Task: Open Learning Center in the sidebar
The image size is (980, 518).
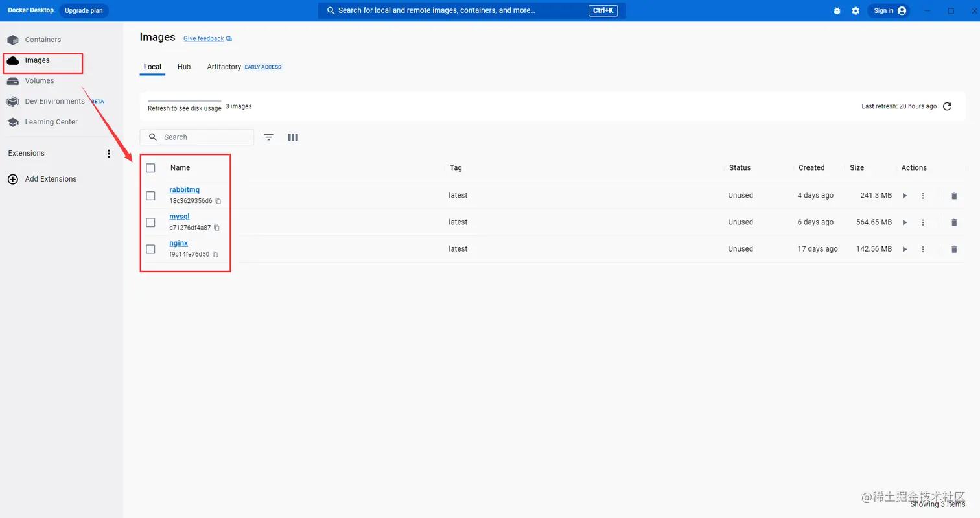Action: point(51,122)
